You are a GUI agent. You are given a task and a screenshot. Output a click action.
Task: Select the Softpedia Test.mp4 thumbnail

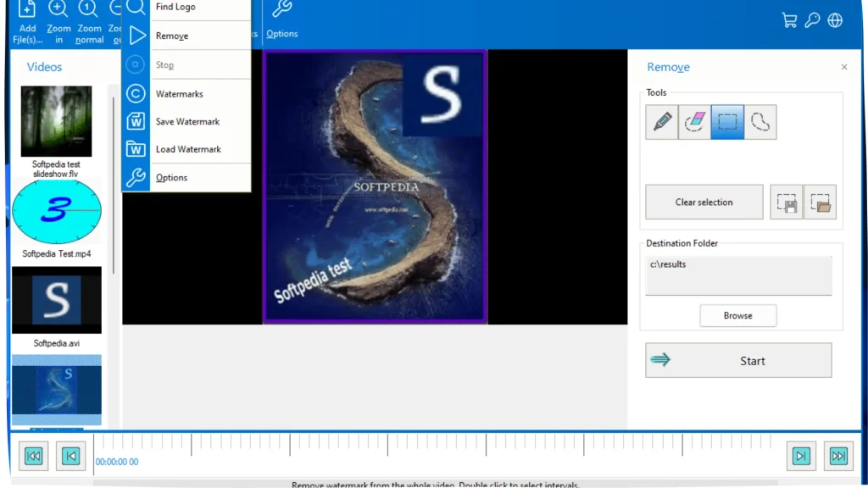click(x=57, y=212)
